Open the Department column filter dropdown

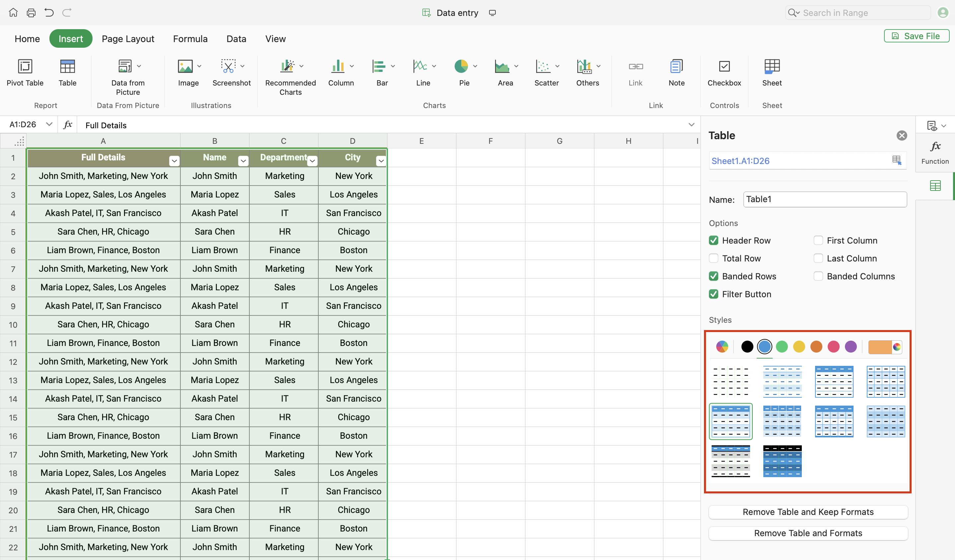(312, 161)
